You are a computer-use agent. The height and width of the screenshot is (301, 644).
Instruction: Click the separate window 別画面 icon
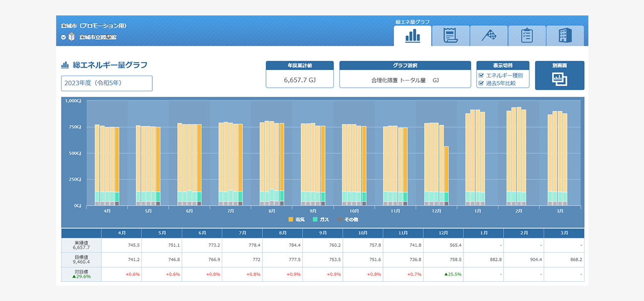(559, 79)
